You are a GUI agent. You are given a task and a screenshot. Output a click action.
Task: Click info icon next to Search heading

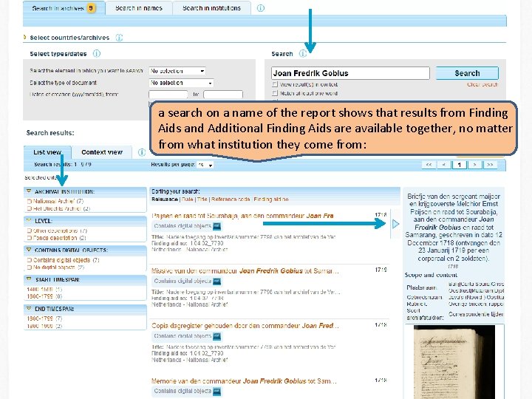[303, 54]
